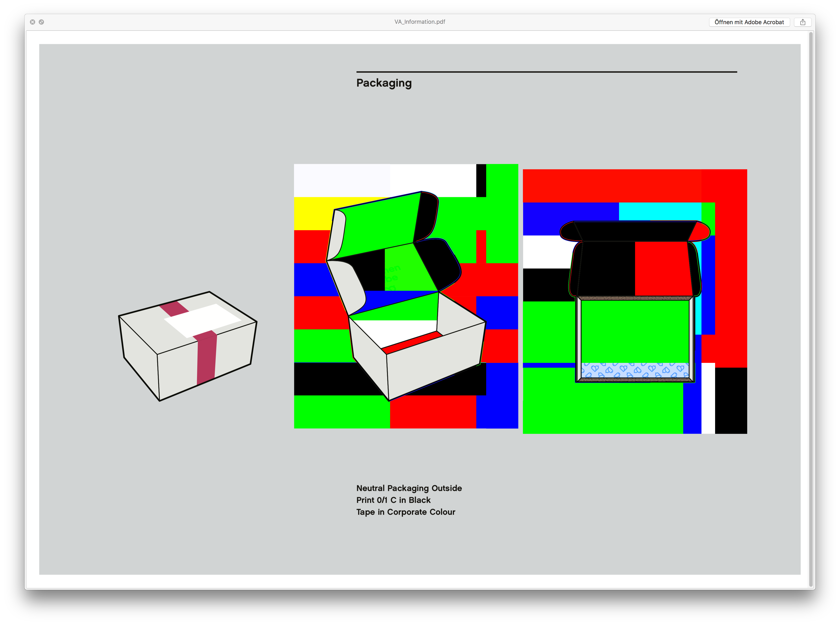
Task: Click the white label on closed box
Action: [x=202, y=320]
